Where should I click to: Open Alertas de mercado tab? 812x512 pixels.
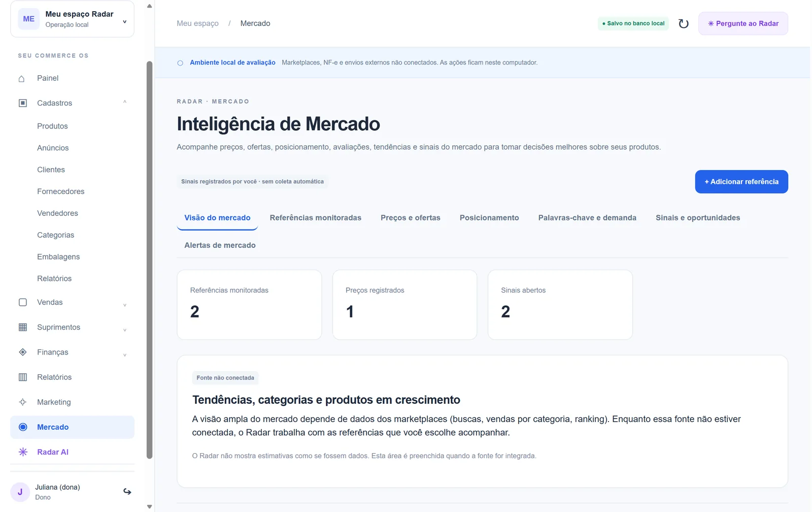pos(220,245)
